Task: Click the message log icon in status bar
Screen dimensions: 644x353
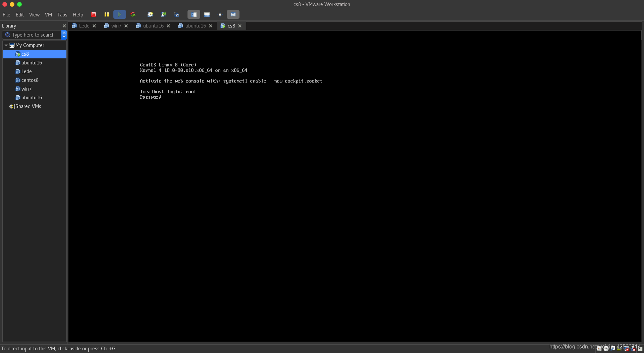Action: [640, 349]
